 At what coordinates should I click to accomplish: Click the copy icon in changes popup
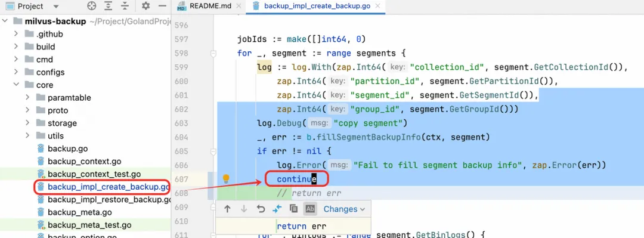293,209
